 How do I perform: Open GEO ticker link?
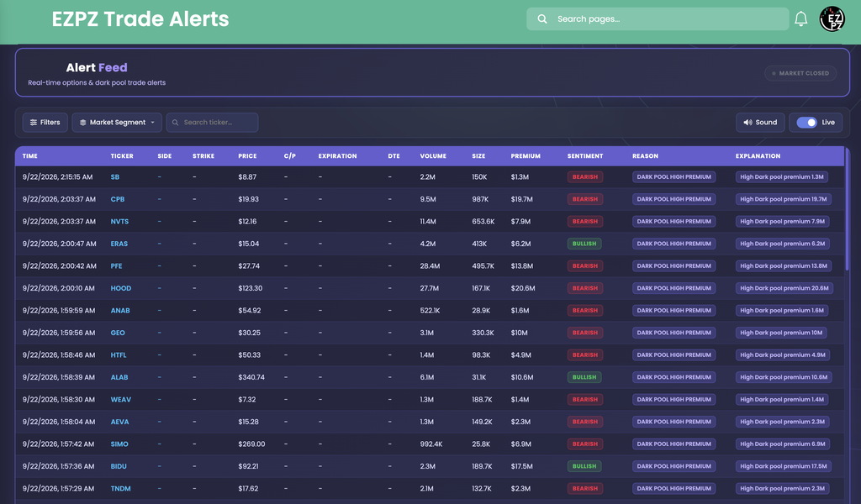[118, 333]
